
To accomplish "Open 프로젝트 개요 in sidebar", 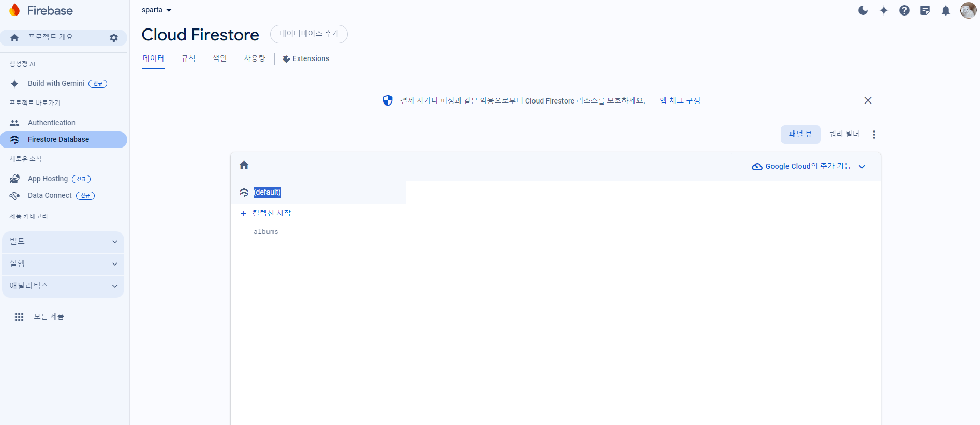I will 50,37.
